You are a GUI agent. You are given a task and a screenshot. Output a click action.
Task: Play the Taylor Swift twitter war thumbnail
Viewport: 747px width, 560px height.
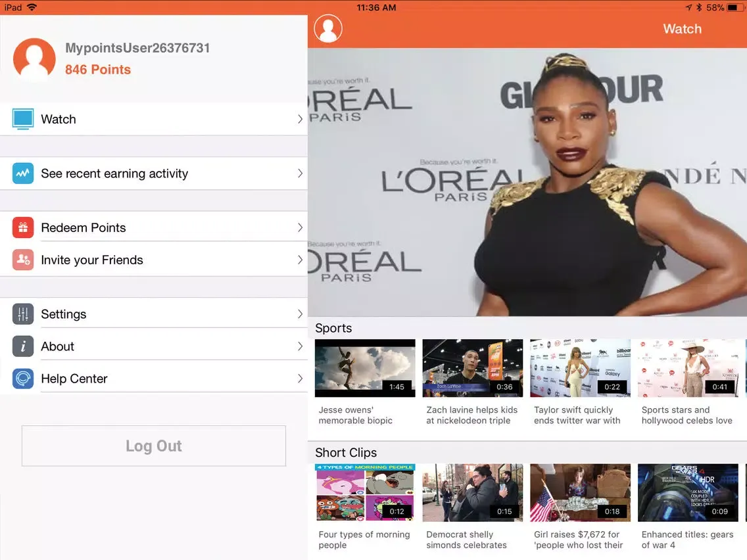pyautogui.click(x=580, y=368)
